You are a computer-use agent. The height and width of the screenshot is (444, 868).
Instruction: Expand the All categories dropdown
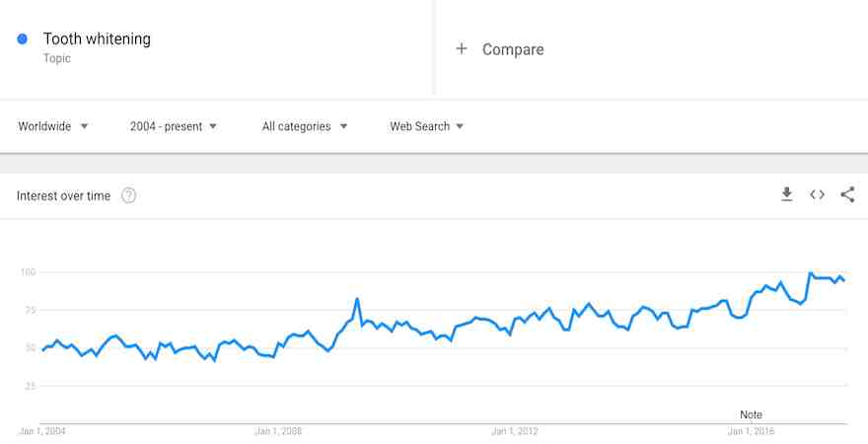pyautogui.click(x=305, y=126)
